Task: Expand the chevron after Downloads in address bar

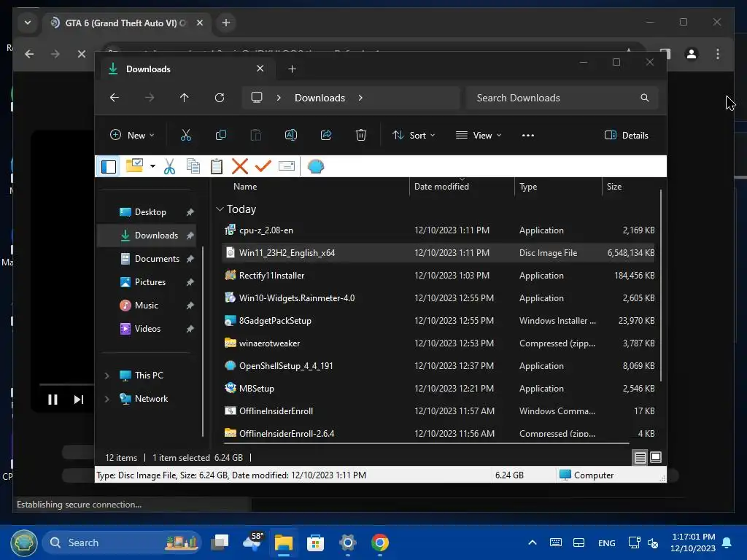Action: [x=360, y=98]
